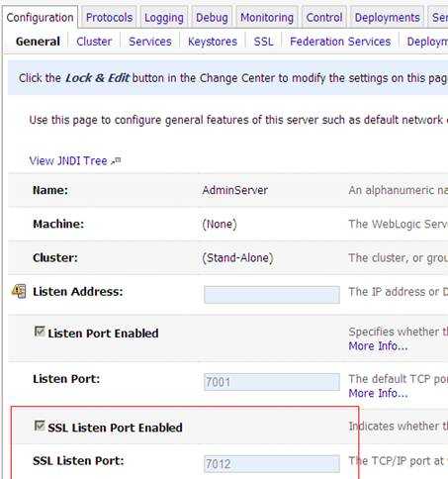Open the Keystores sub-tab
Viewport: 448px width, 479px height.
point(213,42)
